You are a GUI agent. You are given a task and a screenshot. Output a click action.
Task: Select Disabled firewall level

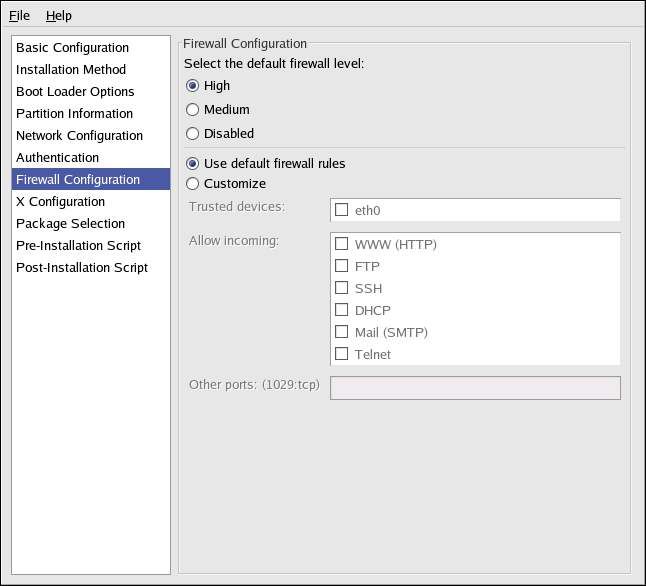click(x=193, y=134)
